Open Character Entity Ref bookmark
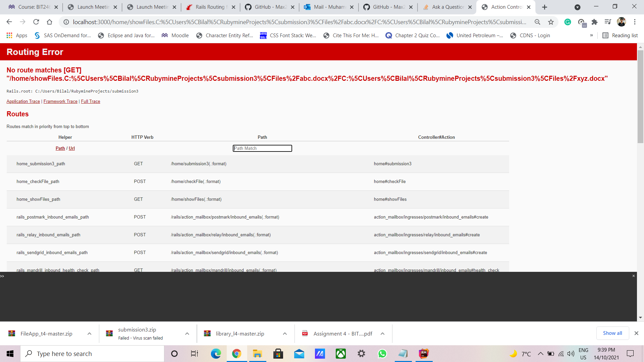Screen dimensions: 644x362 click(224, 36)
